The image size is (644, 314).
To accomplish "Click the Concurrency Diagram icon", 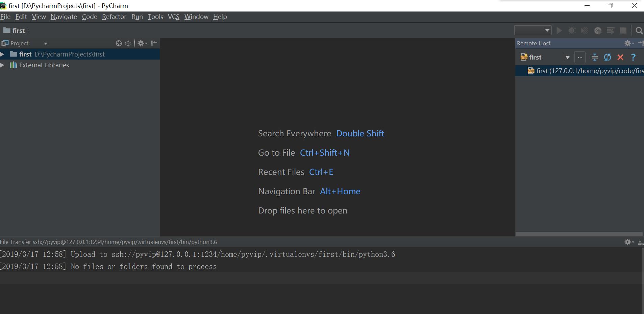I will pos(611,30).
